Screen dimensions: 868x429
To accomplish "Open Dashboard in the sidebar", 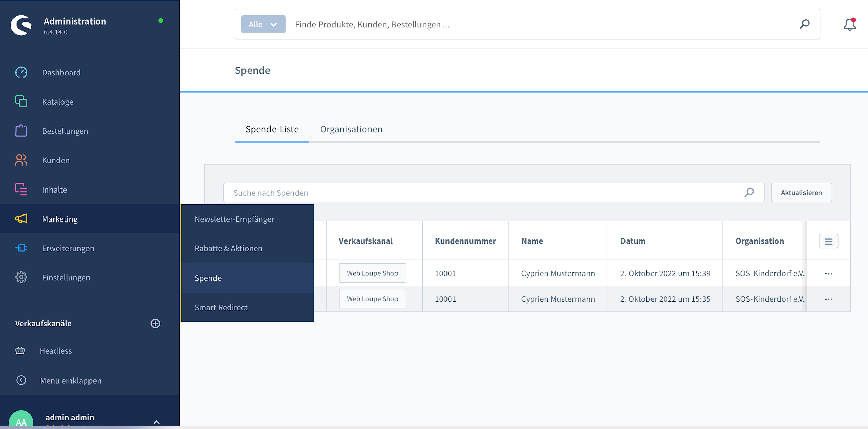I will click(61, 72).
